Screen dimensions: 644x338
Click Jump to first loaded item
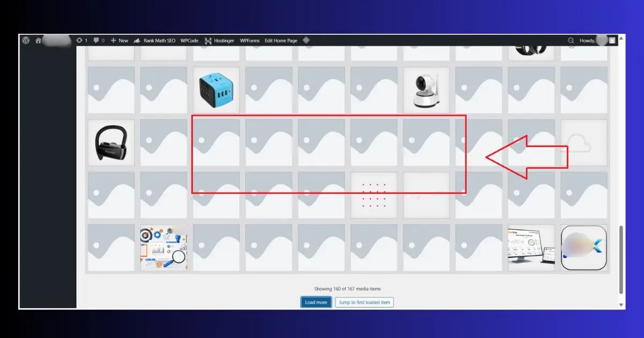[x=364, y=302]
